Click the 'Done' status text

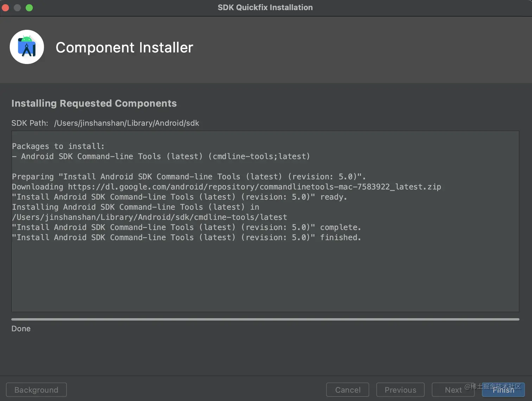(x=21, y=329)
